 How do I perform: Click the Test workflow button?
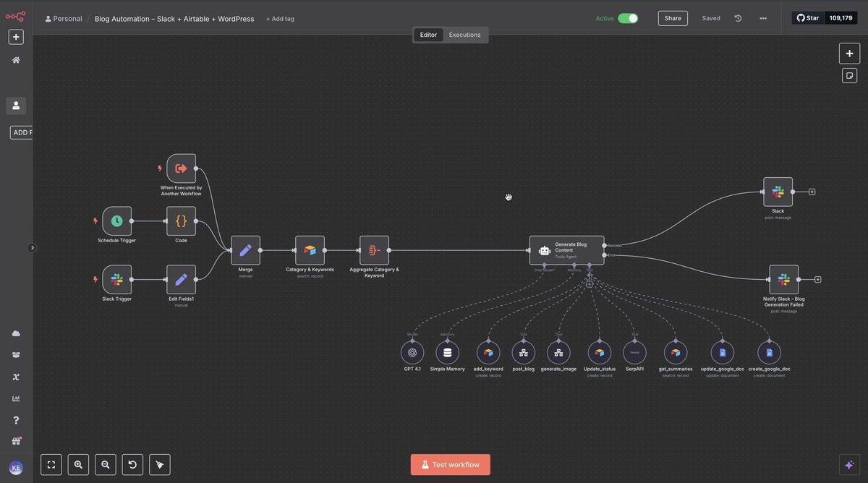[450, 464]
